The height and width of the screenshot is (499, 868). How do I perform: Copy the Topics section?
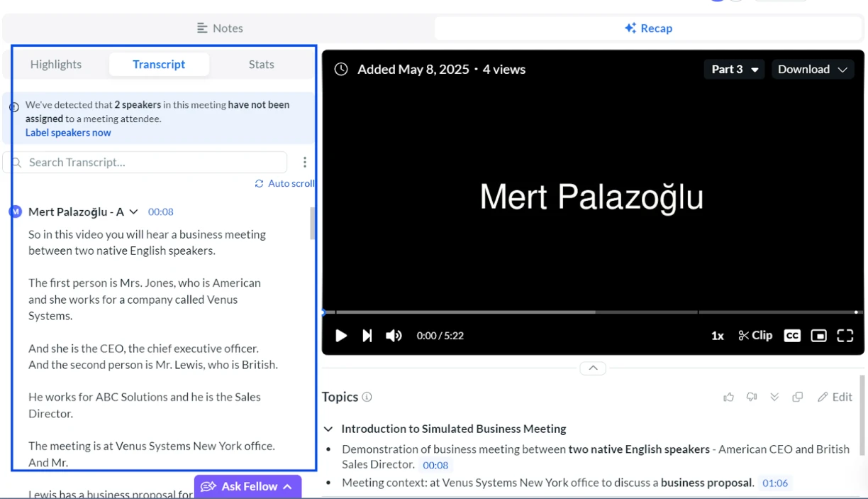click(797, 397)
